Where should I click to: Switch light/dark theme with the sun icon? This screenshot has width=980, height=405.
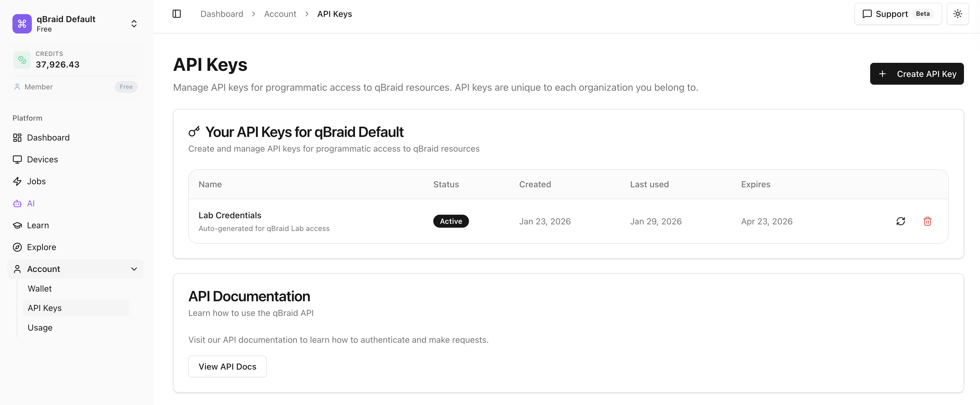tap(958, 14)
